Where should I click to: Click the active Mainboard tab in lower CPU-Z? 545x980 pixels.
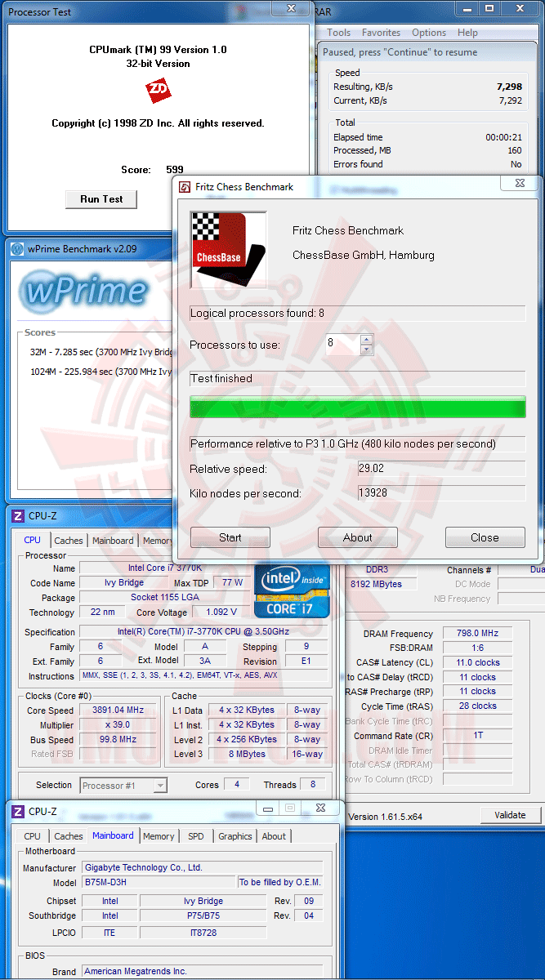pyautogui.click(x=113, y=835)
